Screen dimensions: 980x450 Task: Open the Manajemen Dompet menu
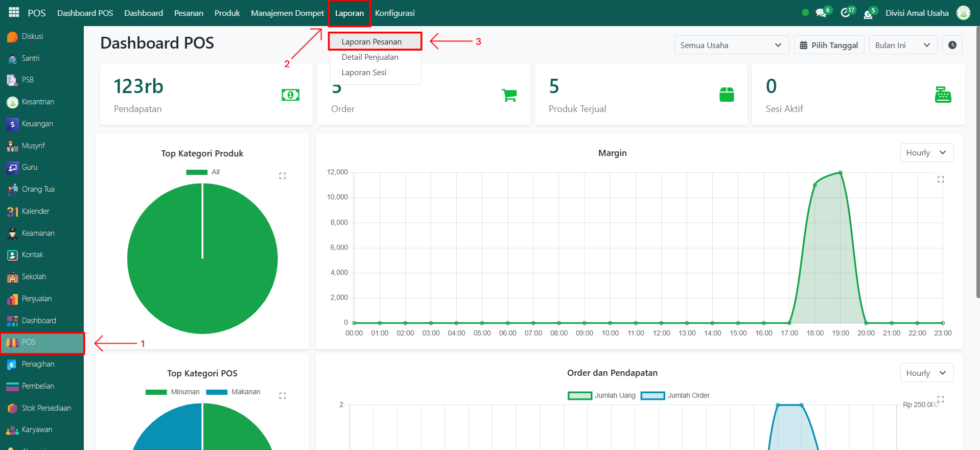287,13
